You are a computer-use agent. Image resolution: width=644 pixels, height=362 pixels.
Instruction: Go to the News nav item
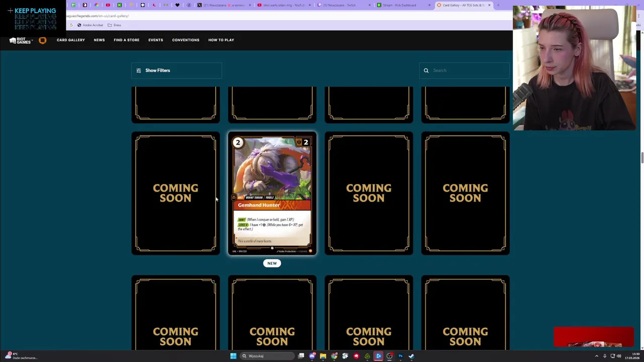coord(99,40)
